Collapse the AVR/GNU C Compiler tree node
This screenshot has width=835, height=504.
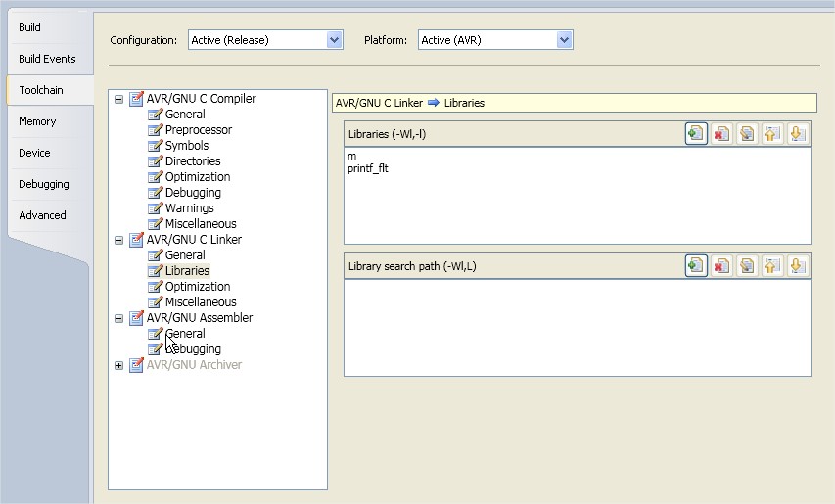click(x=118, y=99)
